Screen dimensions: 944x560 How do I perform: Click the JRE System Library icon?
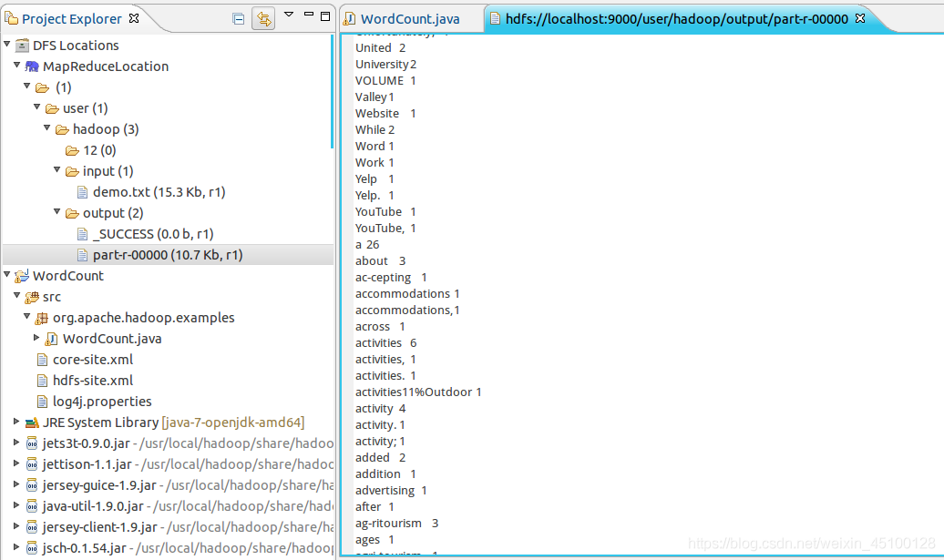(x=32, y=423)
